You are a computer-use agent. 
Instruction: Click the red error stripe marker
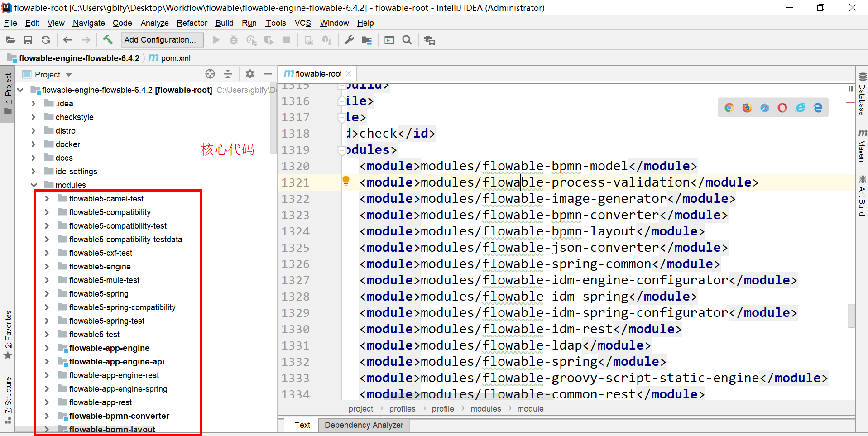click(850, 103)
